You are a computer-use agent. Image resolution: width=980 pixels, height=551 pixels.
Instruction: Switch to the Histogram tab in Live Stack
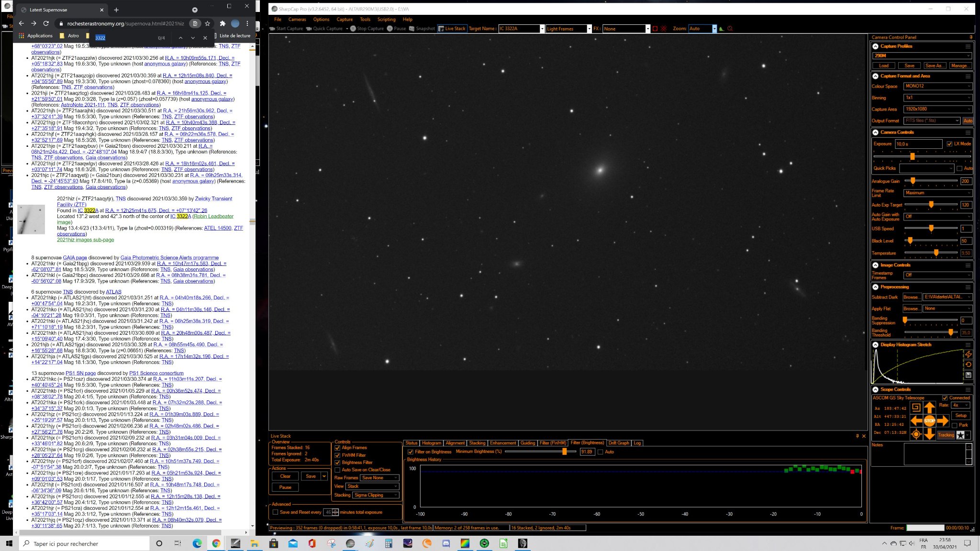[431, 443]
